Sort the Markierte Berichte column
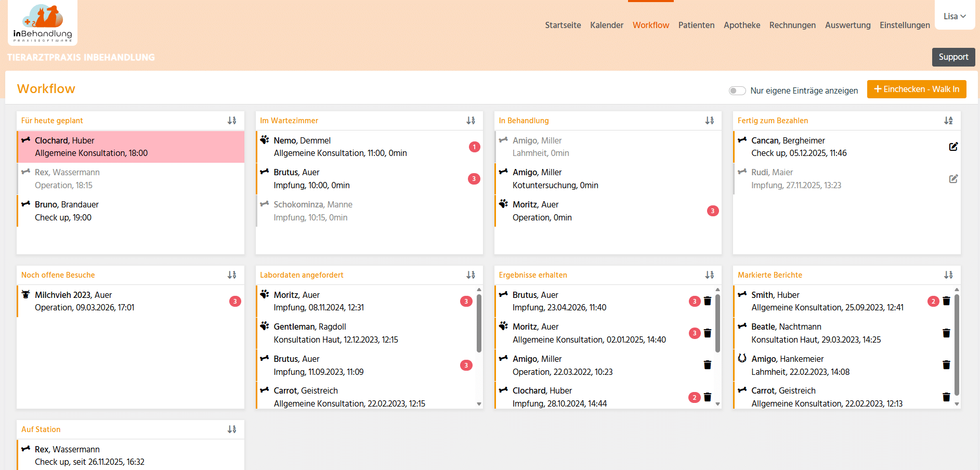980x470 pixels. coord(949,275)
